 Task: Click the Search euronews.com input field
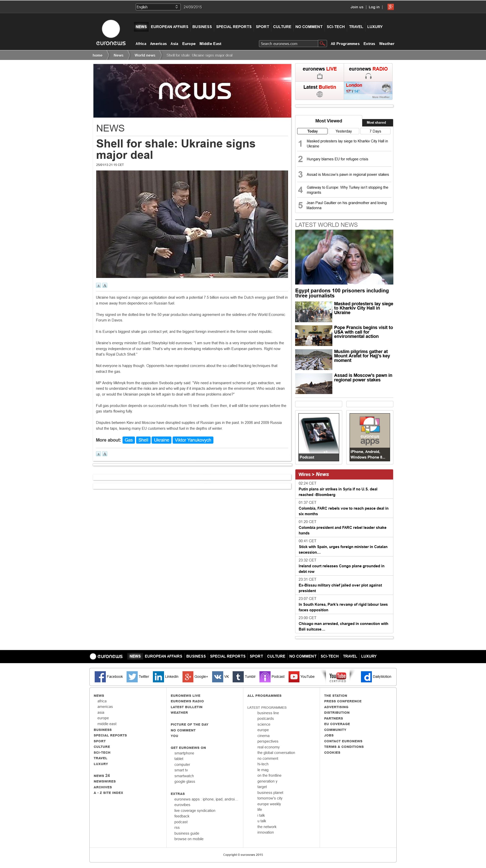pos(288,44)
